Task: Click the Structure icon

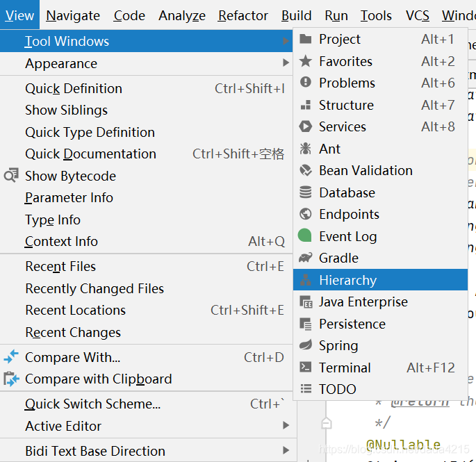Action: [x=305, y=105]
